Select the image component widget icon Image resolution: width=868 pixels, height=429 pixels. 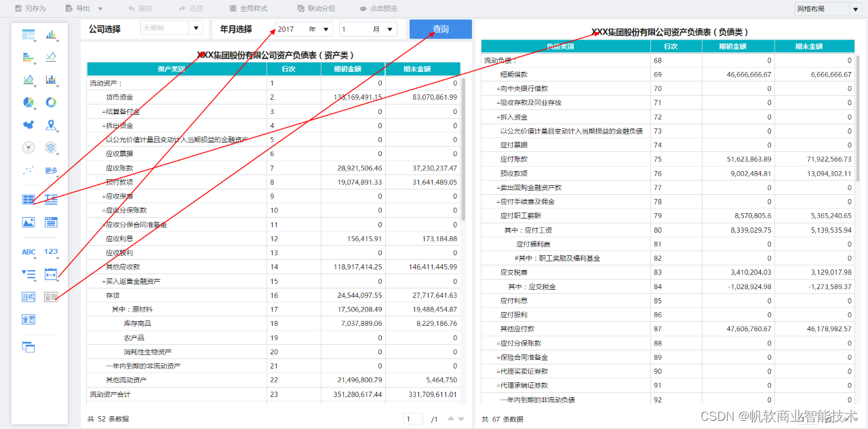pos(28,222)
